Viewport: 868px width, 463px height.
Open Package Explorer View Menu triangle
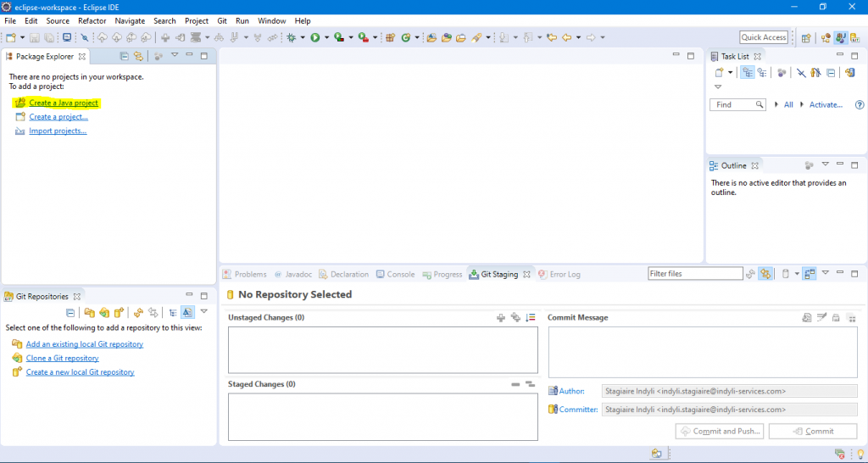click(175, 55)
